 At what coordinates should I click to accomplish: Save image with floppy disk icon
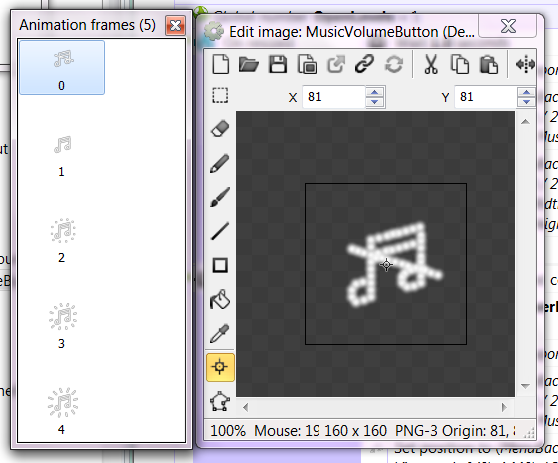pos(278,64)
